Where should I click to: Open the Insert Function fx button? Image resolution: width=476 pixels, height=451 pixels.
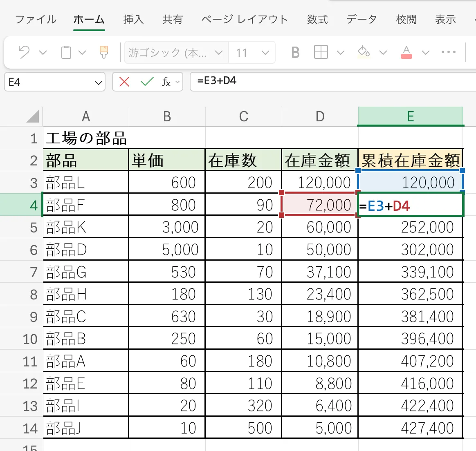pos(166,82)
